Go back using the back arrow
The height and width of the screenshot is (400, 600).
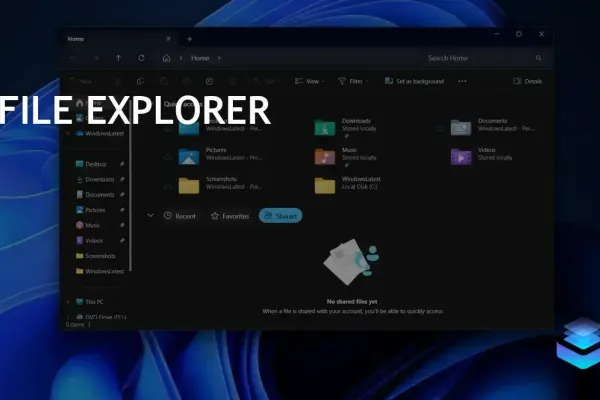[72, 58]
